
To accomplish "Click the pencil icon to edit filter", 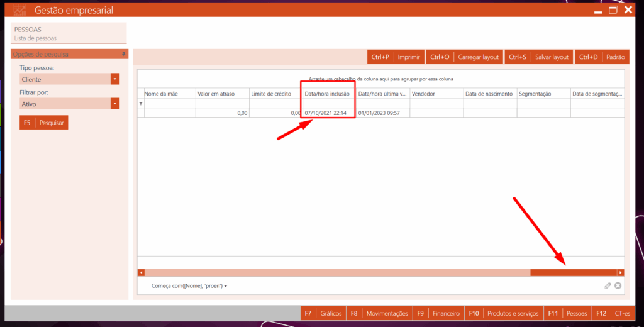I will (x=608, y=285).
